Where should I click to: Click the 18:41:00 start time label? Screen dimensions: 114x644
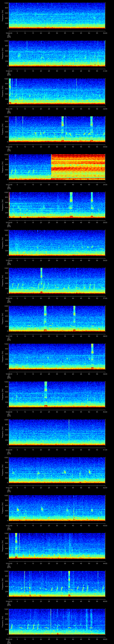click(9, 488)
